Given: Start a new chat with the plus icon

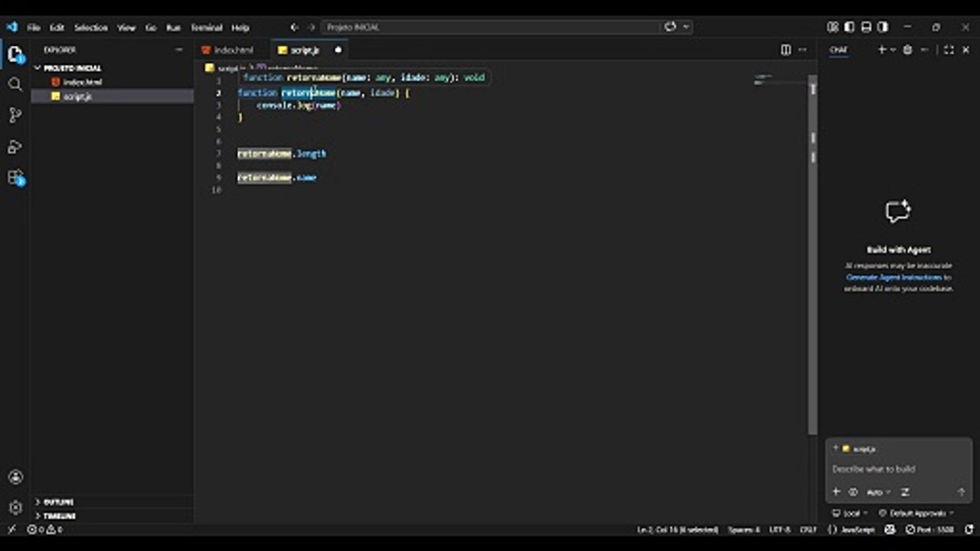Looking at the screenshot, I should pos(881,50).
